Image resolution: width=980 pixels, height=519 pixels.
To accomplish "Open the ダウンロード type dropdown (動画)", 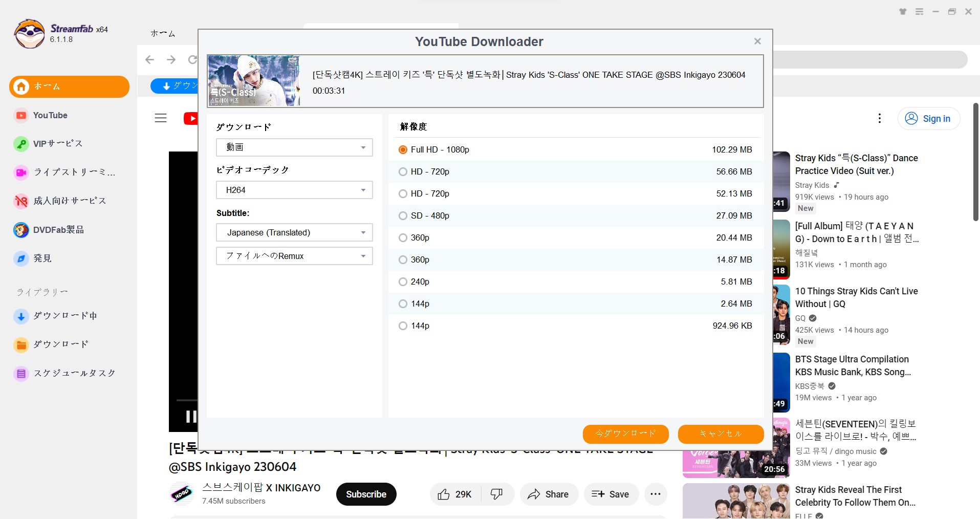I will (294, 147).
